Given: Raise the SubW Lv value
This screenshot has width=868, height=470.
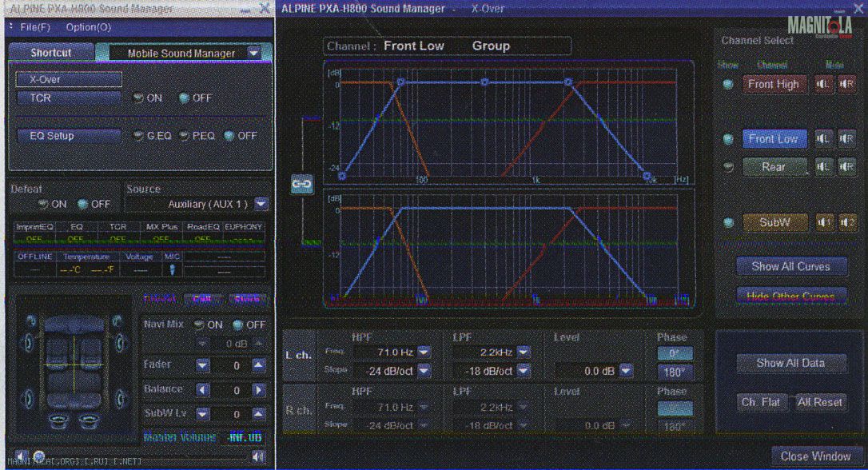Looking at the screenshot, I should (258, 413).
